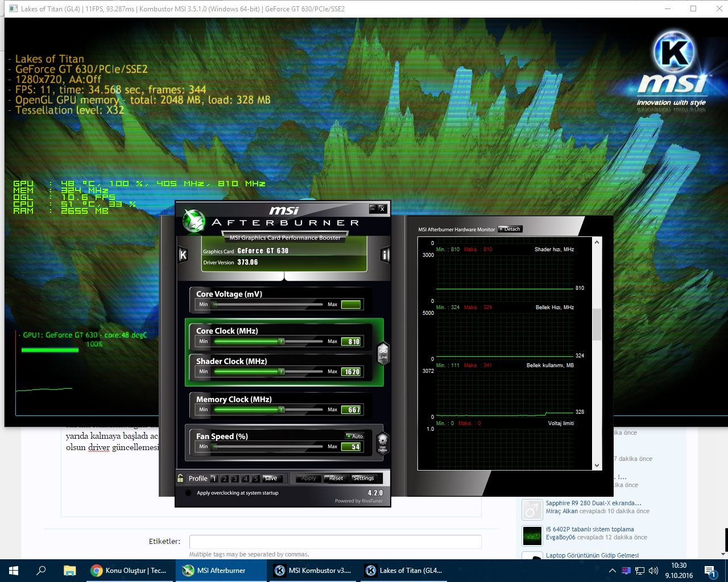Select Afterburner profile slot 3
The image size is (728, 582).
235,479
